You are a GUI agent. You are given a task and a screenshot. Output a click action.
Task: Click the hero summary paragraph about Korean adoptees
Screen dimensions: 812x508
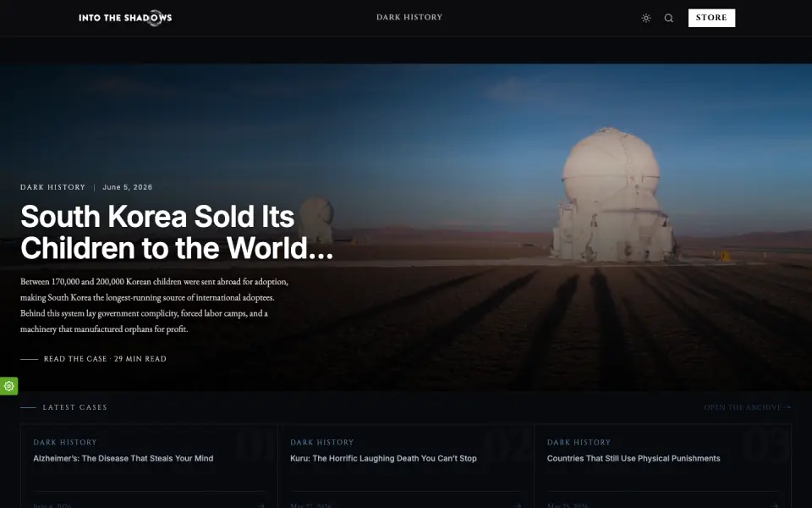[154, 306]
